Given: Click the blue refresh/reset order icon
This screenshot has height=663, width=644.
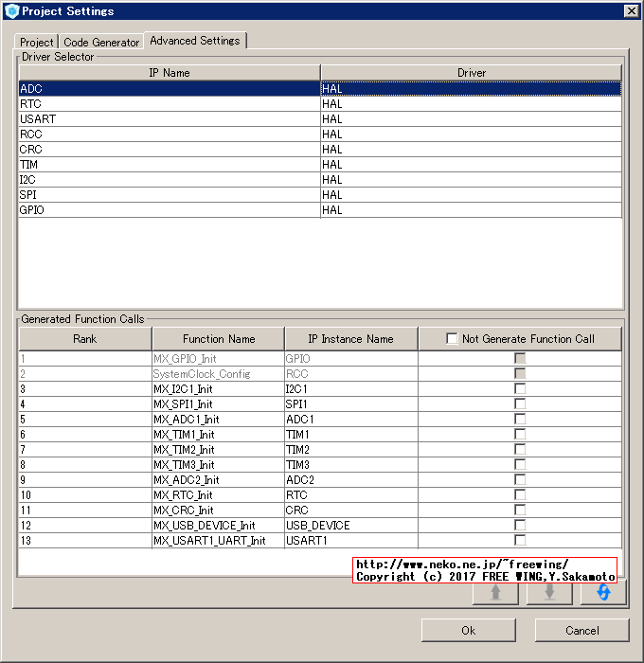Looking at the screenshot, I should point(603,592).
